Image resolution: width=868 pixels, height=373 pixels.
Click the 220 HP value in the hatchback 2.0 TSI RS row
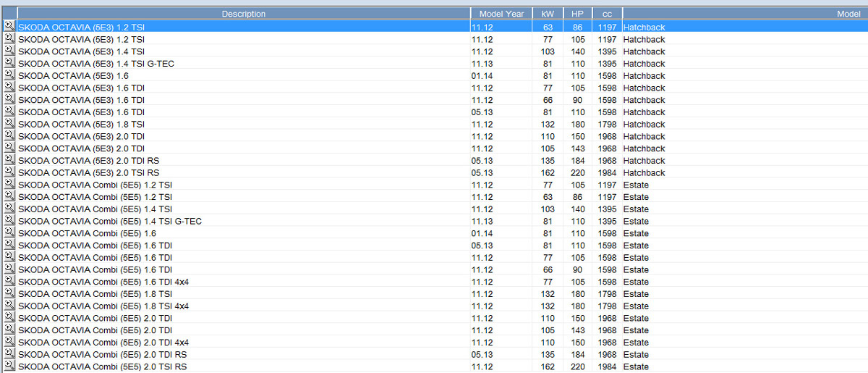point(577,172)
